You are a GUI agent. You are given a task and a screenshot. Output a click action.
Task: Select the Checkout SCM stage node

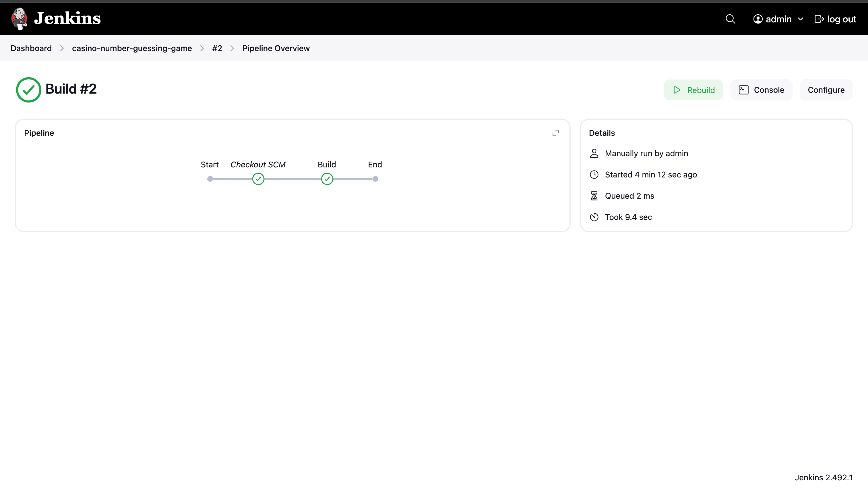tap(258, 179)
